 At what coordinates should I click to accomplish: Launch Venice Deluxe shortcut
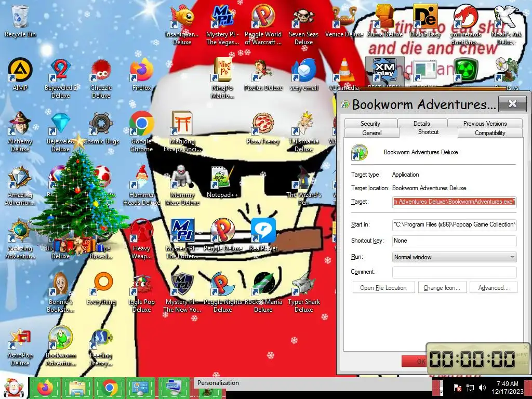(x=344, y=21)
